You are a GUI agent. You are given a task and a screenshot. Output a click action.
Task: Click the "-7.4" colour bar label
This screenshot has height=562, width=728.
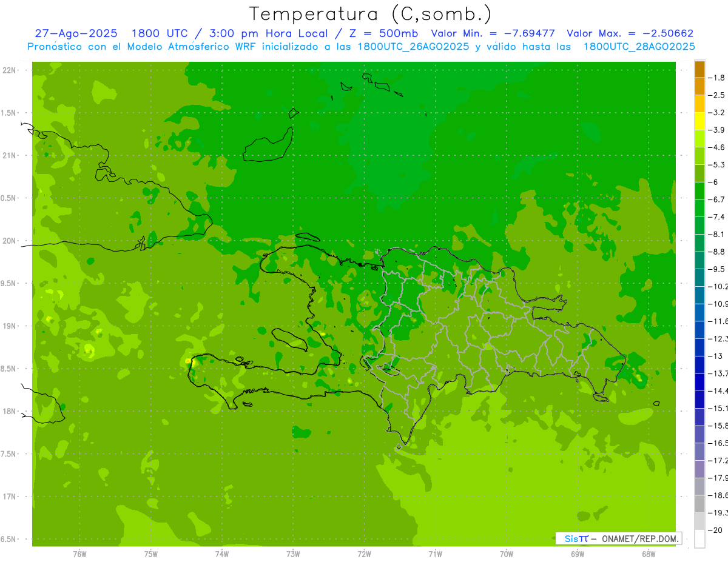click(x=717, y=217)
